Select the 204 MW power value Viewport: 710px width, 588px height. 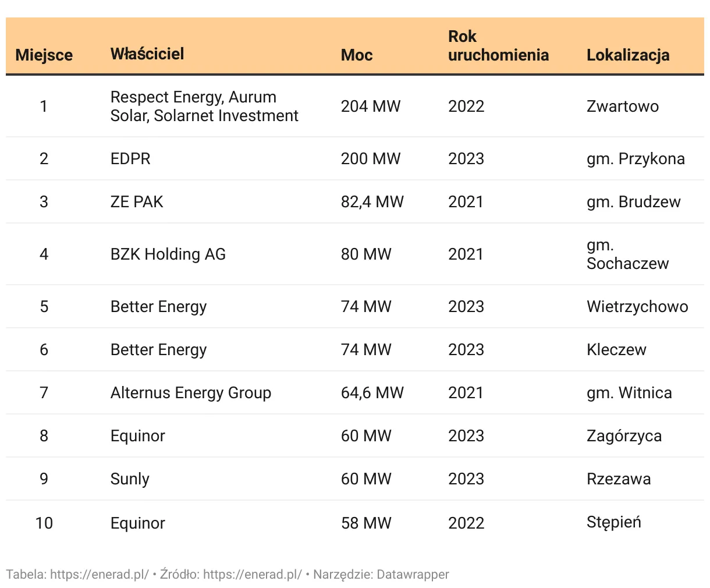click(371, 107)
